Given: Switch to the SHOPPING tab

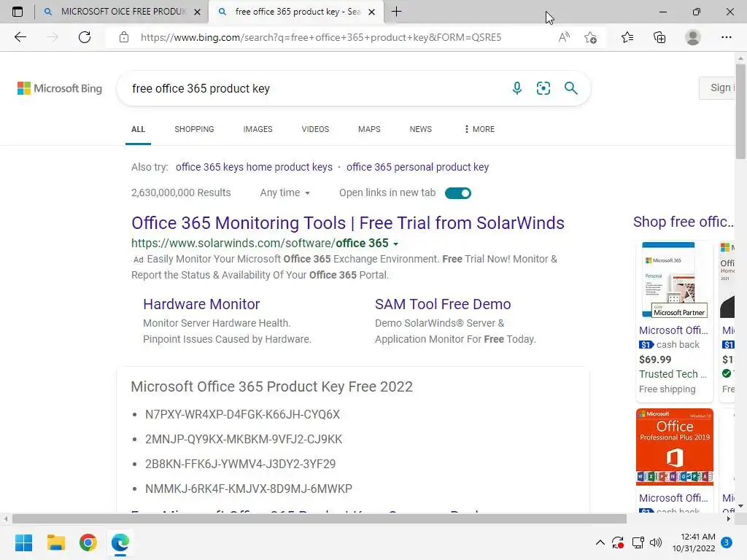Looking at the screenshot, I should [x=194, y=129].
